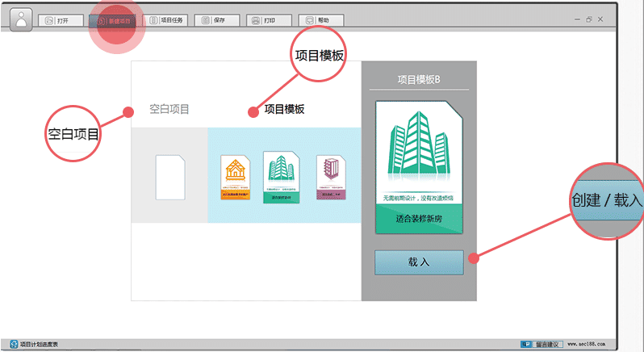
Task: Open the 帮助 (Help) toolbar item
Action: click(x=320, y=19)
